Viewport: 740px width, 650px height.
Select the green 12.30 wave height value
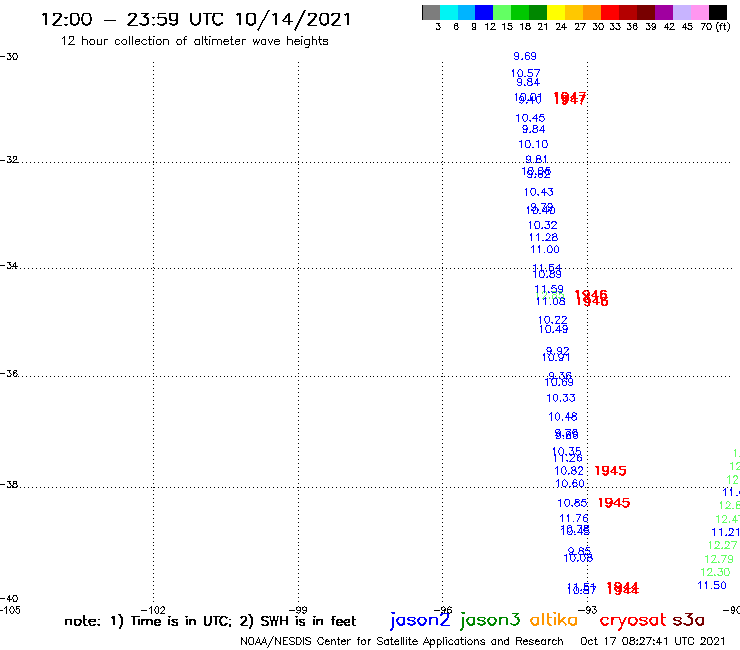[x=715, y=572]
